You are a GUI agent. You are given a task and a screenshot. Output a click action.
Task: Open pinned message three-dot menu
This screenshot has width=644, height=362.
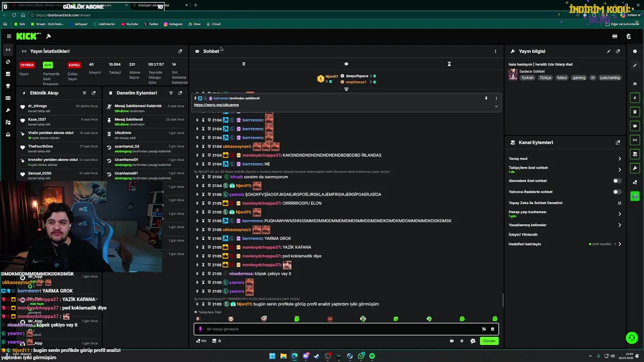pyautogui.click(x=496, y=99)
